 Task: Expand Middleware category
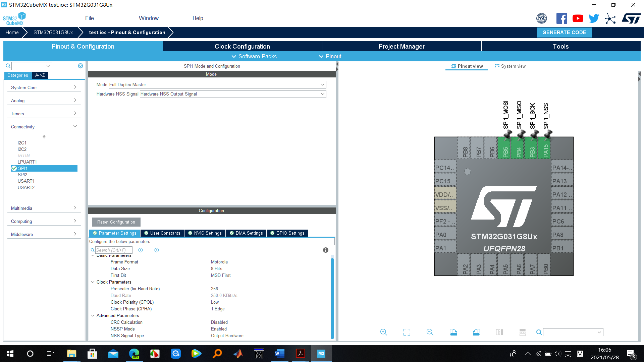[44, 234]
